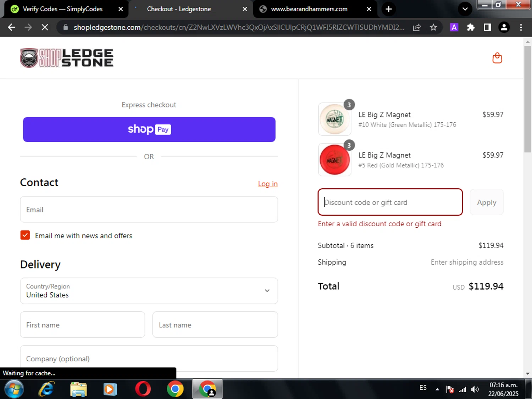Click the page vertical scrollbar thumb
Screen dimensions: 532x399
(x=528, y=99)
